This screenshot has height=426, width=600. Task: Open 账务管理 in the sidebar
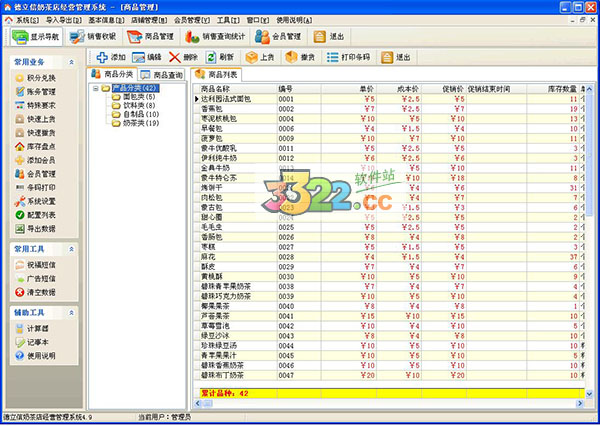pos(36,92)
